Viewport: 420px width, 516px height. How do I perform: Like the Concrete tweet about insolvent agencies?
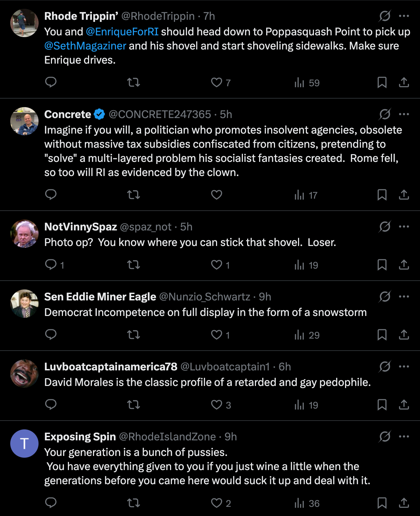[216, 195]
